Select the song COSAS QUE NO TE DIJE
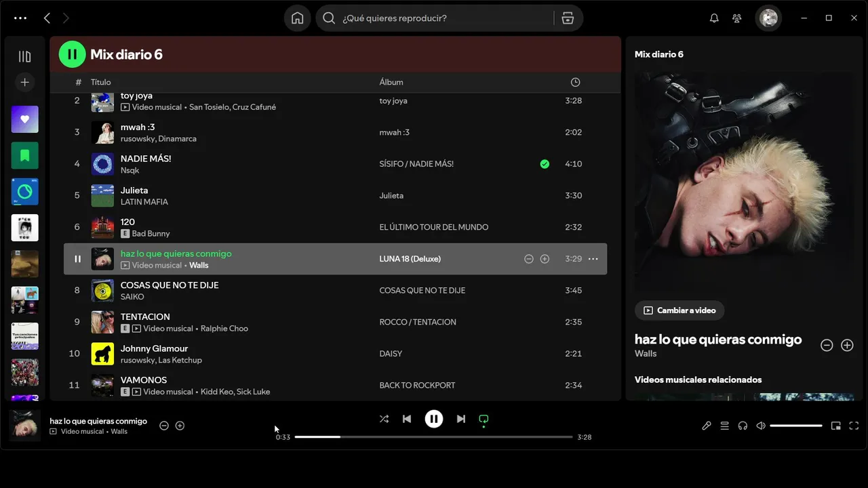 (x=170, y=285)
